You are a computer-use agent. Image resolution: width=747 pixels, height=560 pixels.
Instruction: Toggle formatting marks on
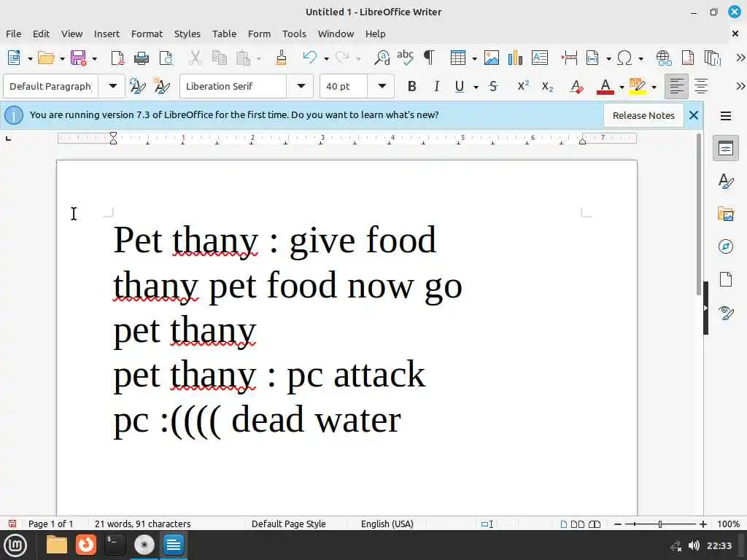pos(429,57)
